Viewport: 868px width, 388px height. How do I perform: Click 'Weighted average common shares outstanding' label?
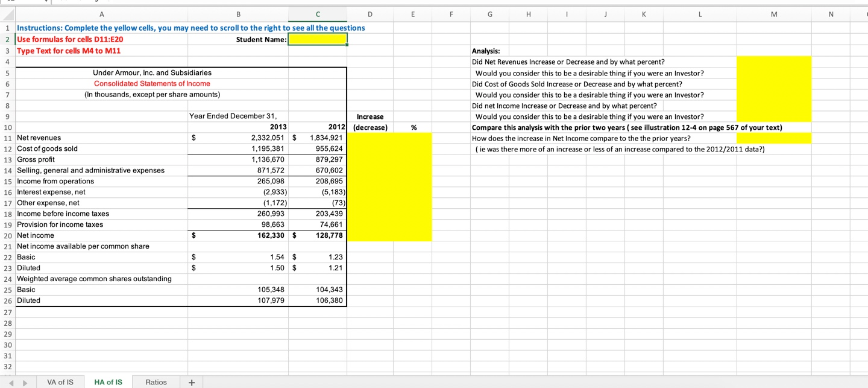(x=94, y=279)
